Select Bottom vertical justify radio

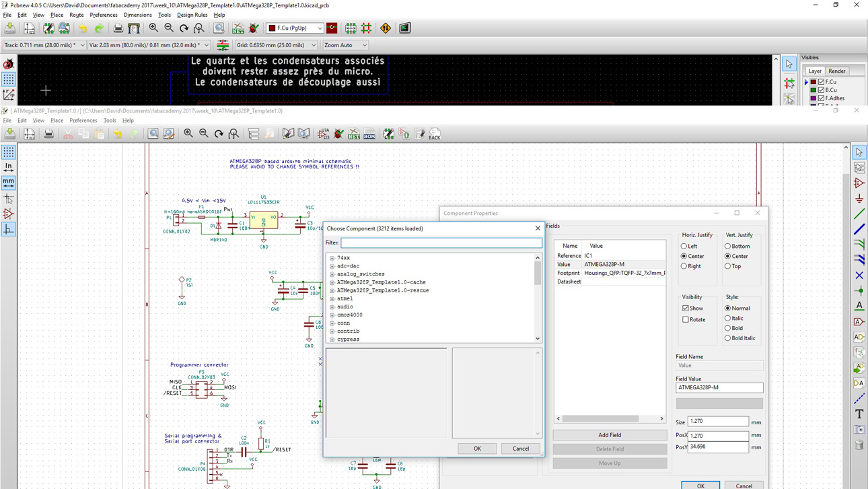coord(728,247)
